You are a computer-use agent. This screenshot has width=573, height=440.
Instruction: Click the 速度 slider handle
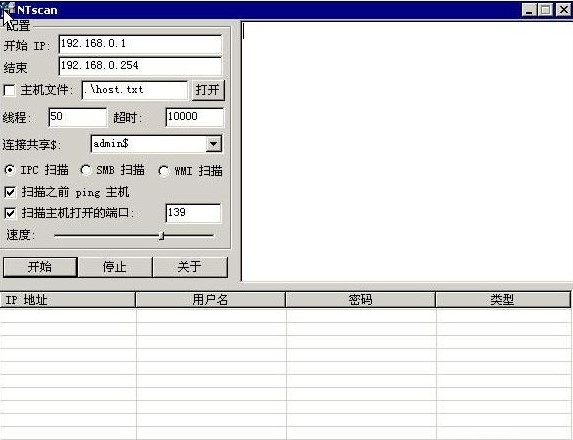pos(162,236)
